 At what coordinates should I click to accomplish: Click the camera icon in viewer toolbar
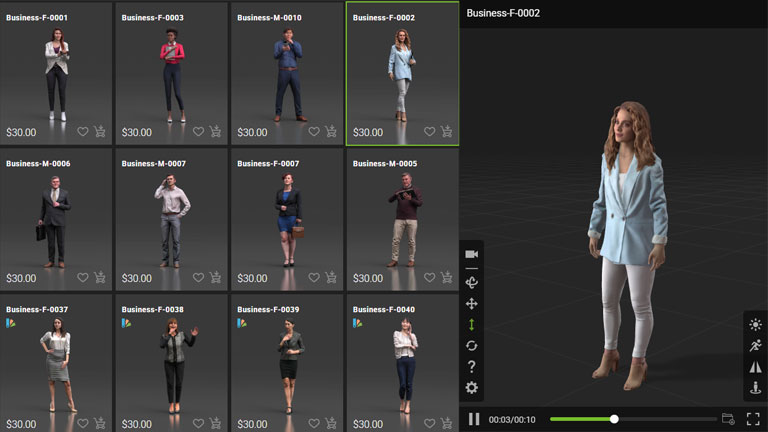[472, 255]
